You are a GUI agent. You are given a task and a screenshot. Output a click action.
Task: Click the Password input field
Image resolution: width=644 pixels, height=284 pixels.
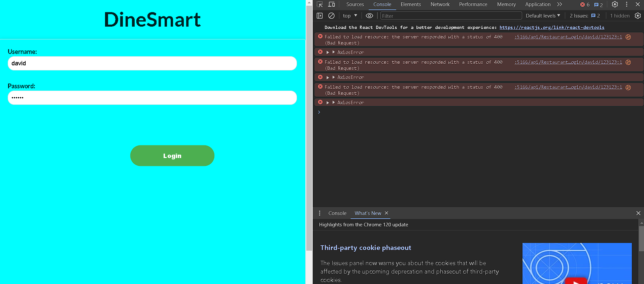pos(152,98)
